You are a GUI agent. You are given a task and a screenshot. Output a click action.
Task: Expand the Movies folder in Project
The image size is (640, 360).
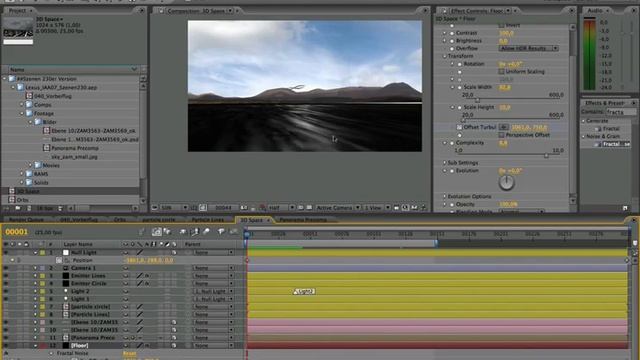click(31, 165)
